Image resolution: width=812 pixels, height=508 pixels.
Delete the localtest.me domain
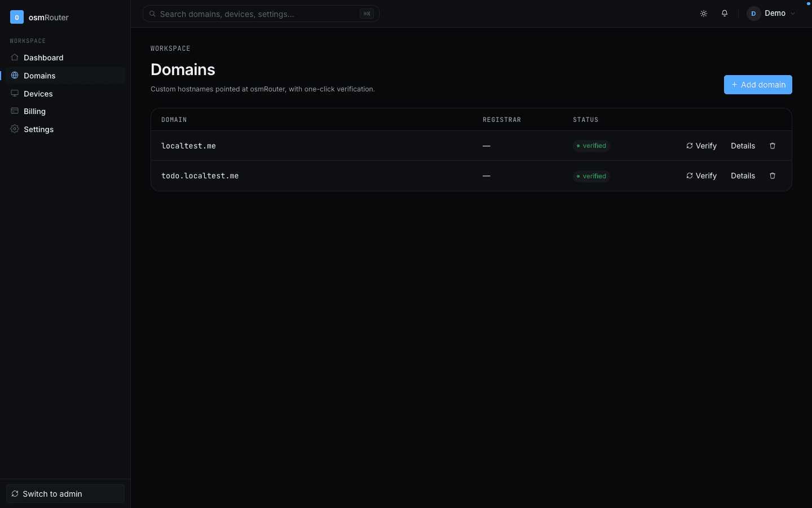[x=773, y=146]
